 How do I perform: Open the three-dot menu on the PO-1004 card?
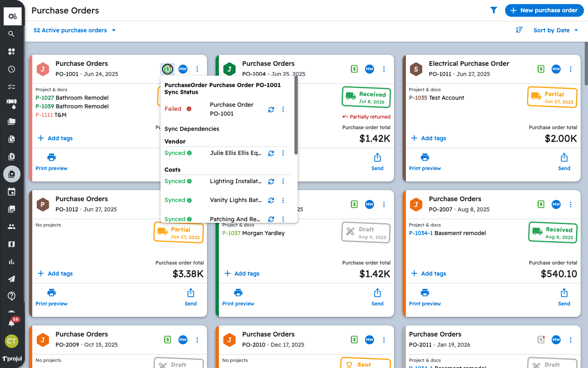point(384,69)
